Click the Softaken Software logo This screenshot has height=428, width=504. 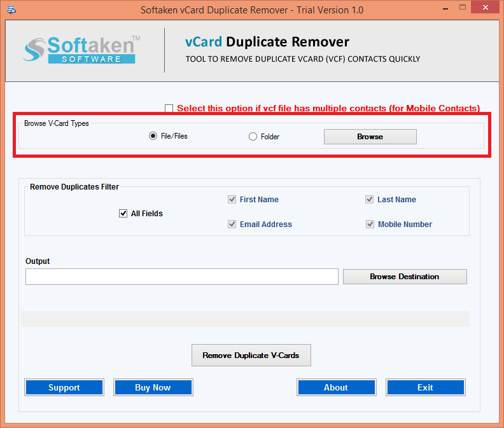tap(81, 50)
